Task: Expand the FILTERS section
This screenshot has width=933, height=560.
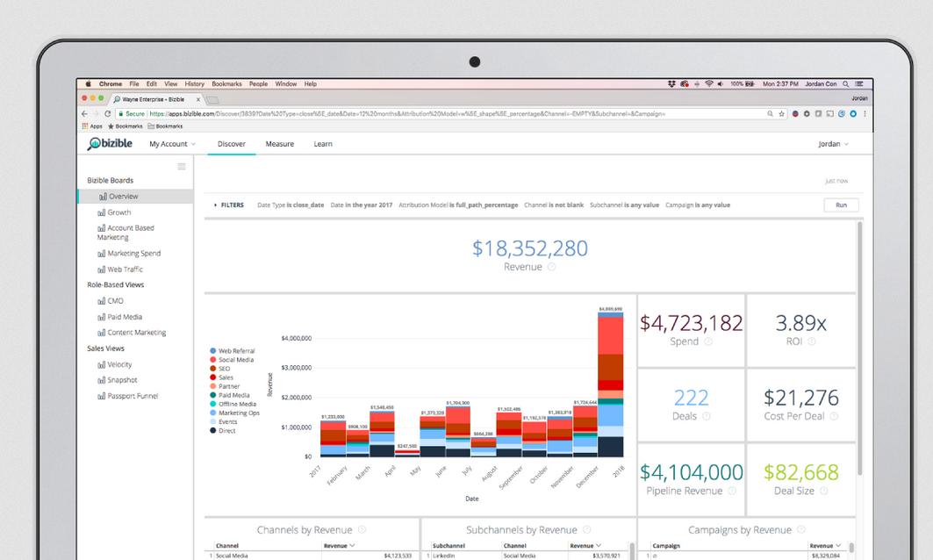Action: (x=229, y=205)
